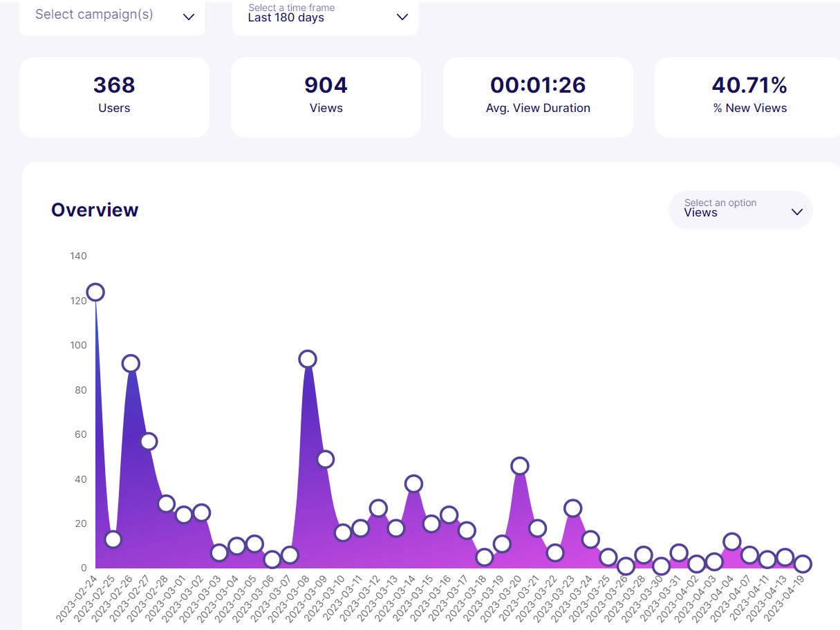840x630 pixels.
Task: Click the 2023-03-09 data point
Action: tap(325, 459)
